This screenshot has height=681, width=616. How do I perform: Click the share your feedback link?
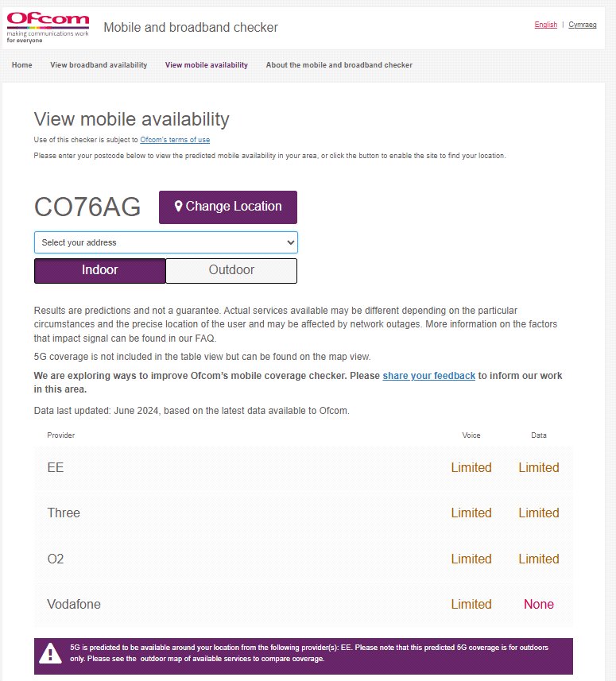tap(428, 376)
